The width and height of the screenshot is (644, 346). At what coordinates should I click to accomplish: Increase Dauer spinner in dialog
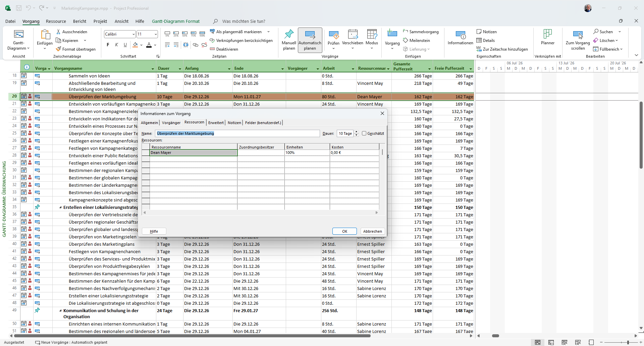[x=356, y=132]
